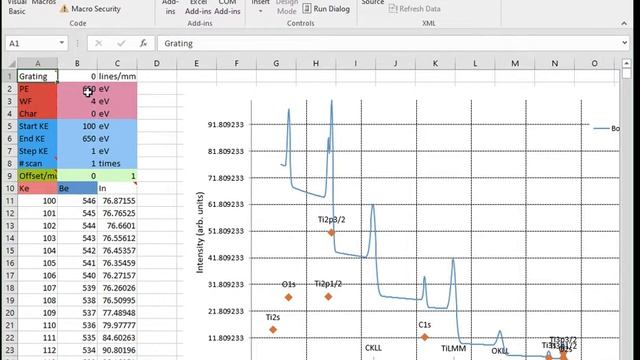Select the blue Be header cell
Viewport: 640px width, 360px height.
pyautogui.click(x=77, y=188)
